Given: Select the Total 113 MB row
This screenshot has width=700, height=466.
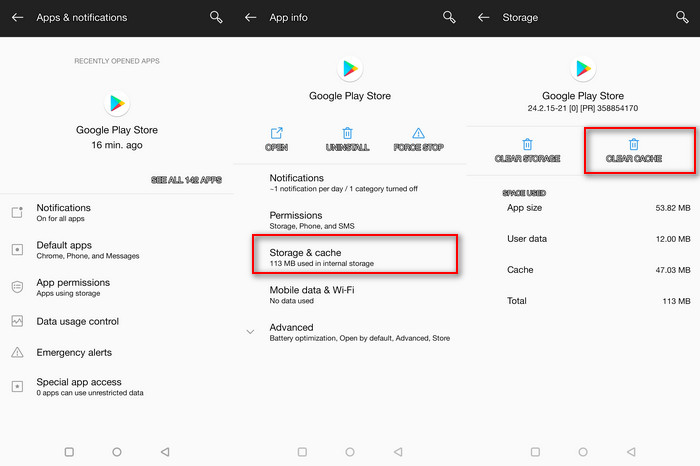Looking at the screenshot, I should click(x=598, y=301).
